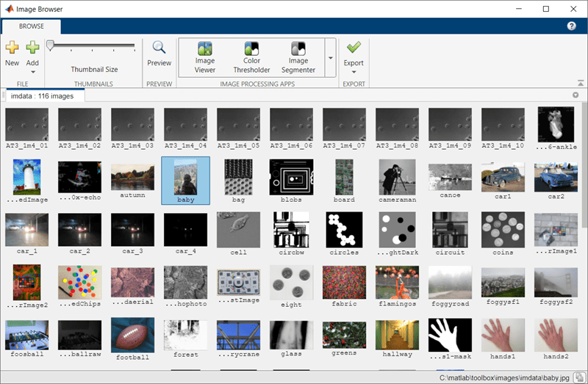Click the New file plus icon
Image resolution: width=588 pixels, height=384 pixels.
12,48
